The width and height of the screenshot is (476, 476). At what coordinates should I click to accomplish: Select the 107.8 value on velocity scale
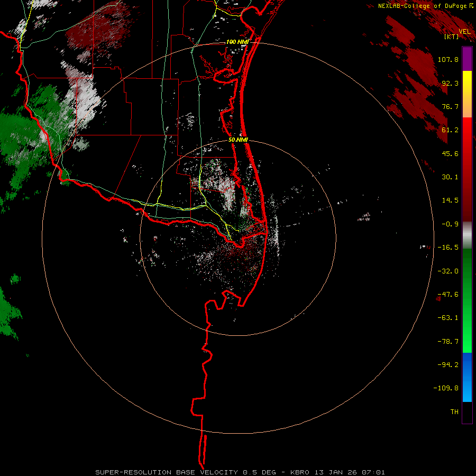tap(448, 59)
